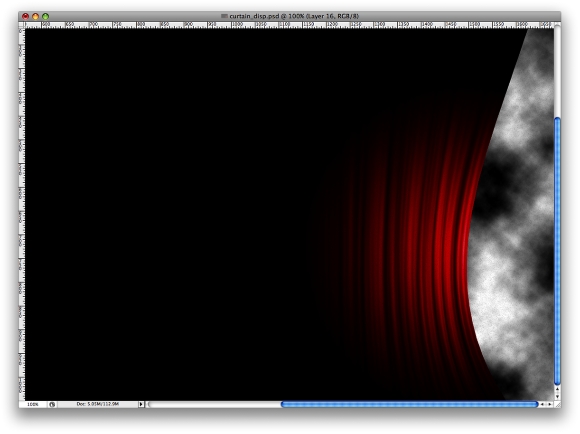Screen dimensions: 580x434
Task: Click the zoom percentage field showing 100%
Action: 33,404
